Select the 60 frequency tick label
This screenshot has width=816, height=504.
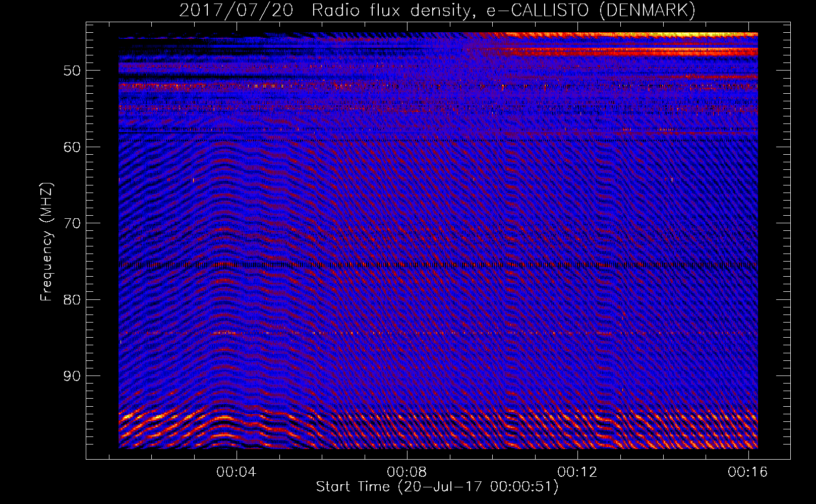72,147
